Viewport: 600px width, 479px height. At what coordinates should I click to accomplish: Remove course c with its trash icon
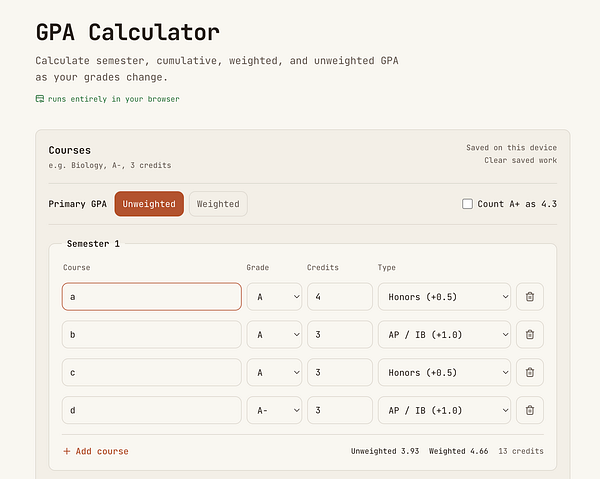(x=530, y=372)
